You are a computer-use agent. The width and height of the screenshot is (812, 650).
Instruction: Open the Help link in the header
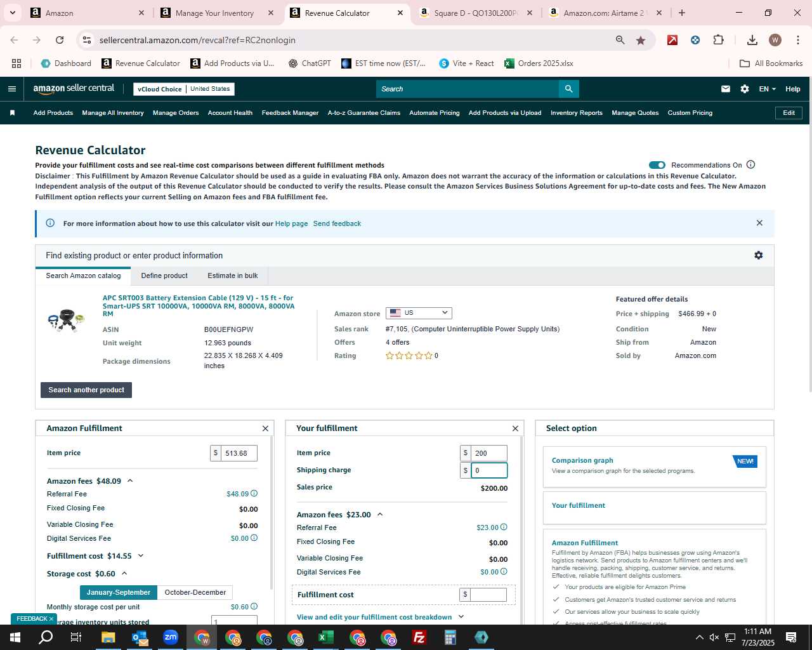tap(793, 89)
